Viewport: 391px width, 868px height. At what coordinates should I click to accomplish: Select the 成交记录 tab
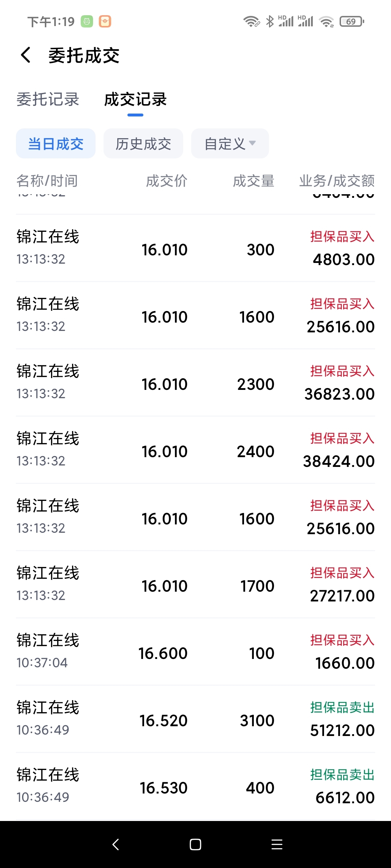[135, 99]
